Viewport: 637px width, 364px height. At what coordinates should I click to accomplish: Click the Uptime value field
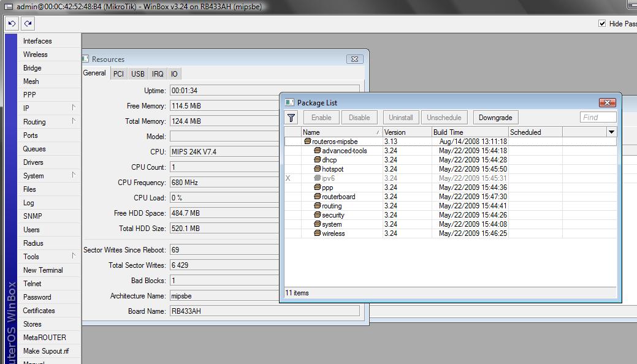[264, 91]
